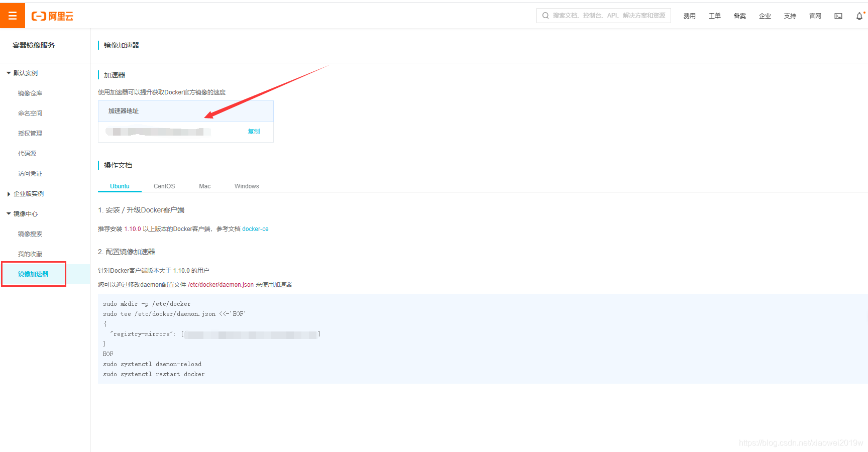Open the 企业 menu
This screenshot has height=452, width=868.
[765, 16]
